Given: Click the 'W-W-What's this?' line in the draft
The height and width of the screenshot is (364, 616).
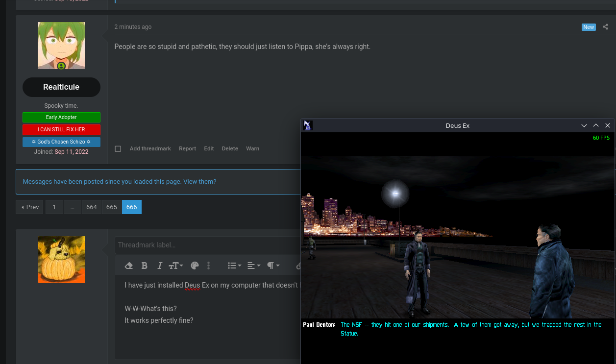Looking at the screenshot, I should (x=151, y=309).
